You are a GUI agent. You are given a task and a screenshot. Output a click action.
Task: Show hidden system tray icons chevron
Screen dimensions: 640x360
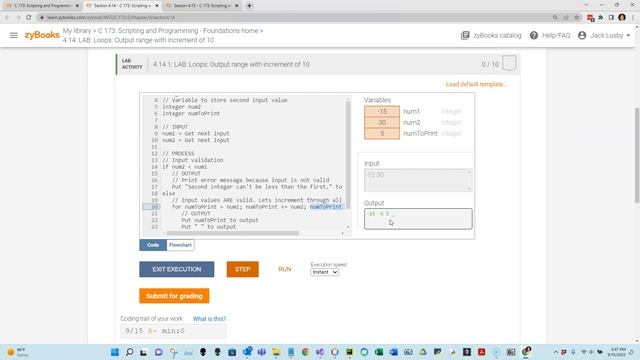point(556,352)
